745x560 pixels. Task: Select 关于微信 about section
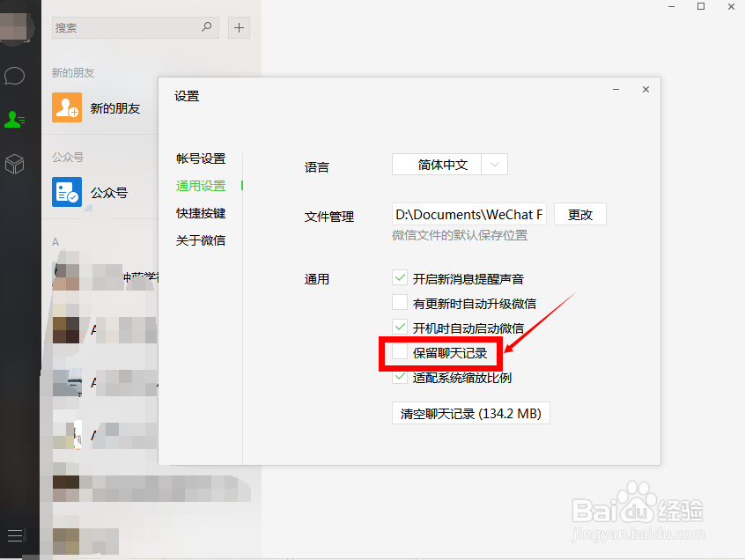tap(201, 239)
